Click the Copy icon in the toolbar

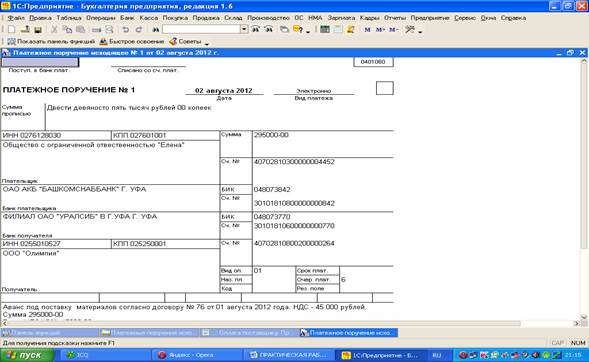pyautogui.click(x=67, y=29)
